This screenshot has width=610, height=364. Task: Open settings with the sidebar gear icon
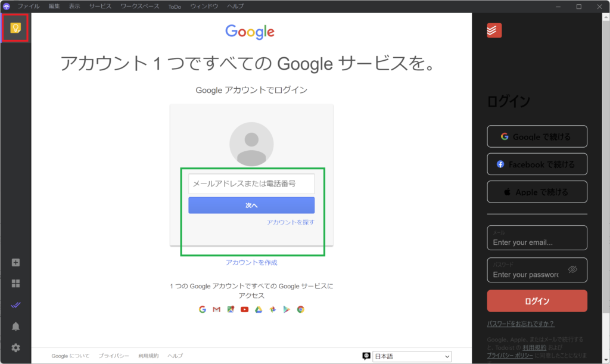15,348
